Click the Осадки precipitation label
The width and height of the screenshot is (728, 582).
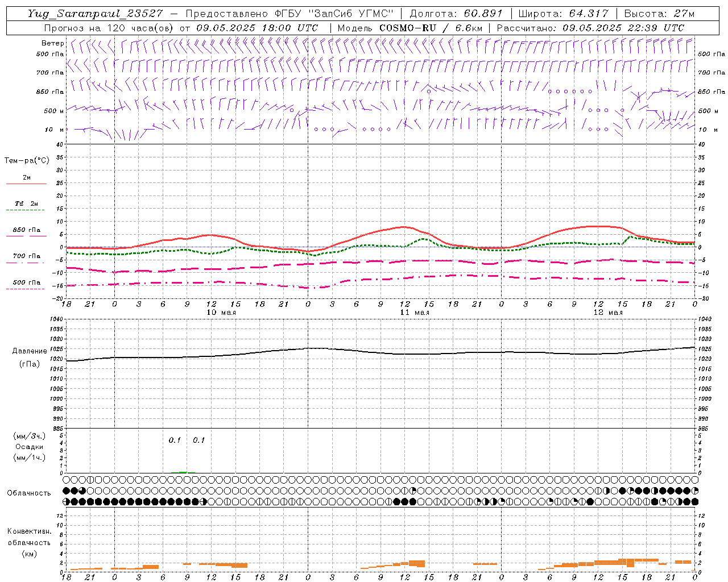pos(30,447)
